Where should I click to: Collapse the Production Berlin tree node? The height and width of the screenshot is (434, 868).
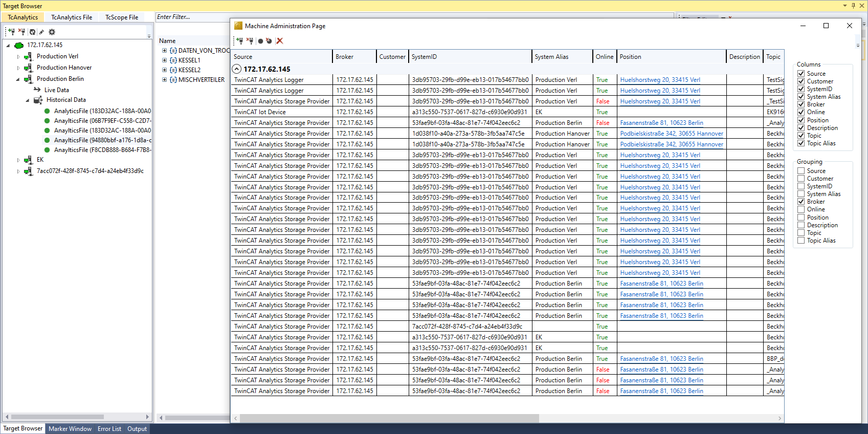[18, 79]
